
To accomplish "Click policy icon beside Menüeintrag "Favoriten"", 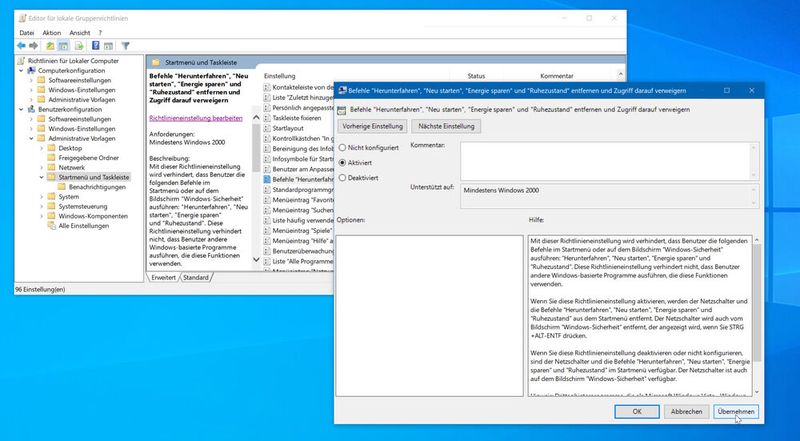I will point(267,200).
